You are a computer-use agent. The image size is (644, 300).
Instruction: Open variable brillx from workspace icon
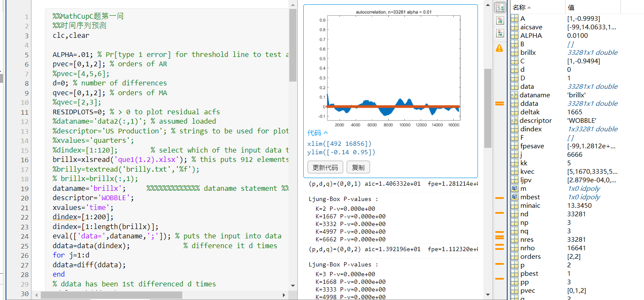coord(514,53)
